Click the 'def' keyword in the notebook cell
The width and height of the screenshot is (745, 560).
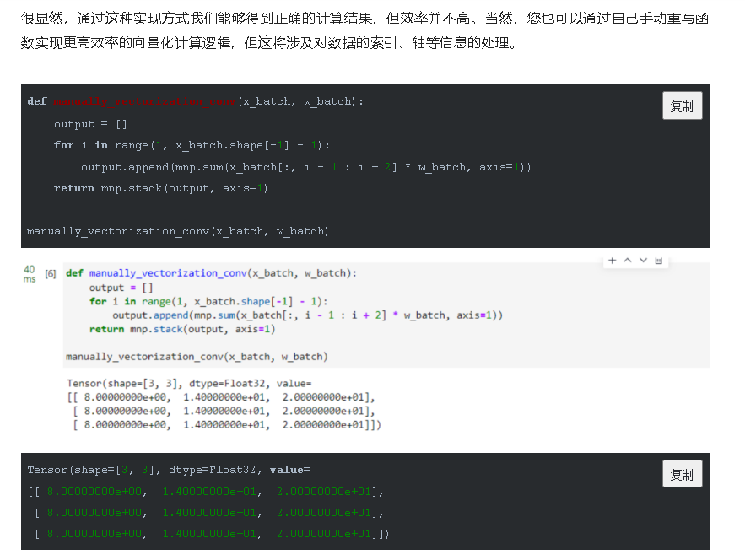[x=74, y=273]
